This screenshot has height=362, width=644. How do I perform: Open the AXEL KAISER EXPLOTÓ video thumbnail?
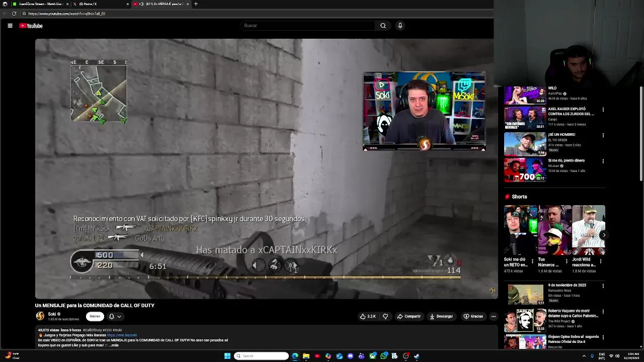(x=525, y=118)
